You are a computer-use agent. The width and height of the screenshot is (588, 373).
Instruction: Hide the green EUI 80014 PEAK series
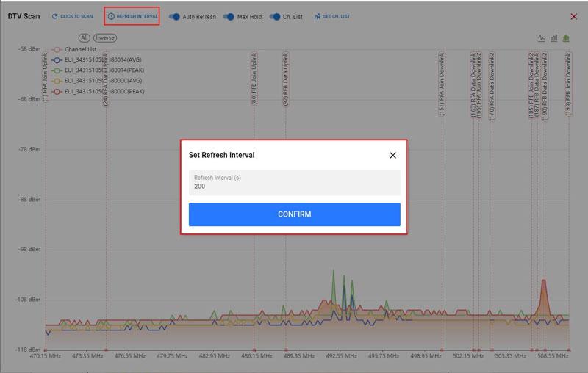(x=96, y=70)
